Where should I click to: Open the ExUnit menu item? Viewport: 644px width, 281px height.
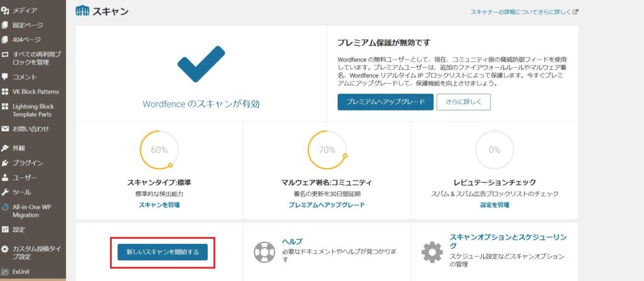coord(21,272)
